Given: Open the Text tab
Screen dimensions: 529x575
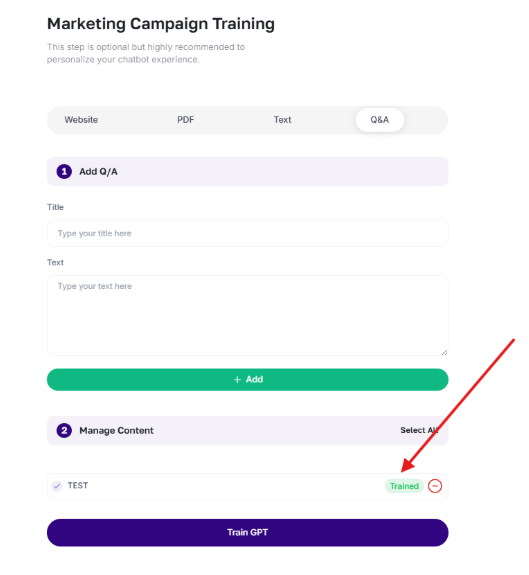Looking at the screenshot, I should [282, 120].
